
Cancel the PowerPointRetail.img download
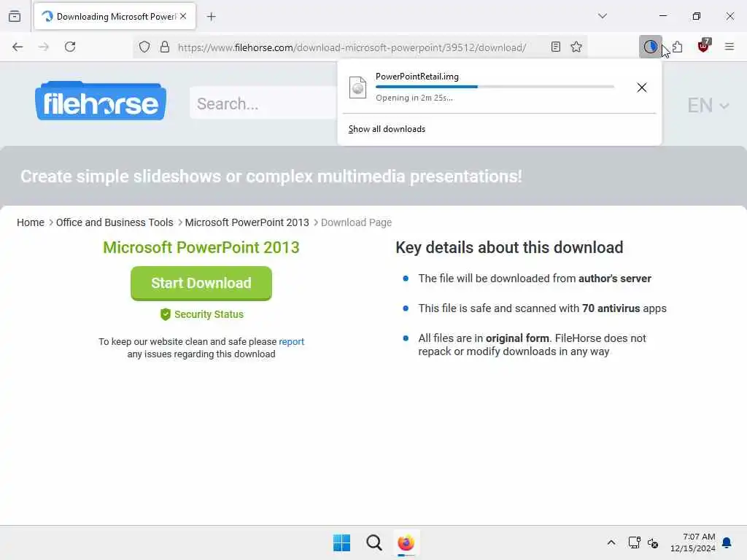(642, 87)
